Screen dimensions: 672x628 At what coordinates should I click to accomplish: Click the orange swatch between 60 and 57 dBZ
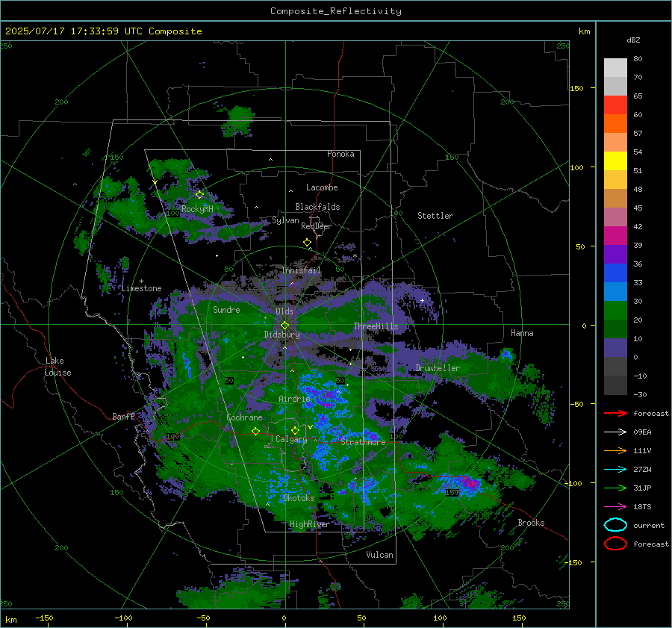click(615, 123)
